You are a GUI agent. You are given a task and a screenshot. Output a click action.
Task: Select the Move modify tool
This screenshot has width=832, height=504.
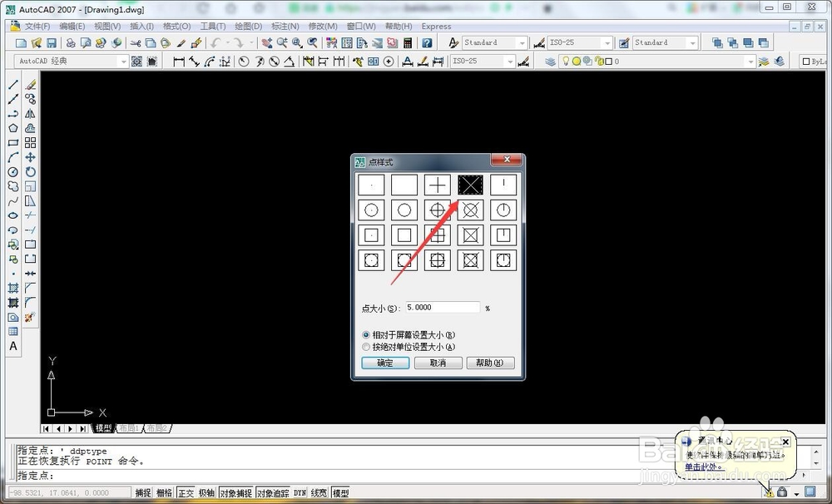(30, 157)
